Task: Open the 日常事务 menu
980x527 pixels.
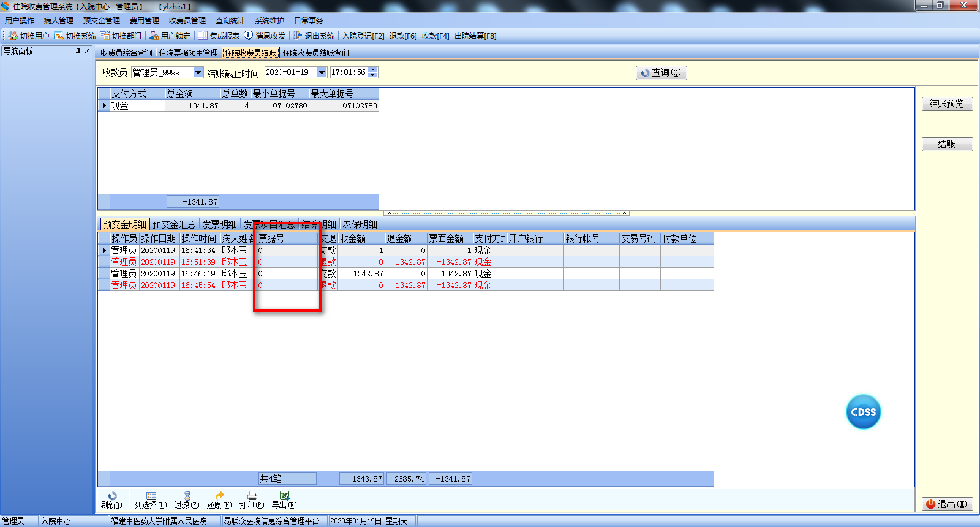Action: pyautogui.click(x=309, y=21)
